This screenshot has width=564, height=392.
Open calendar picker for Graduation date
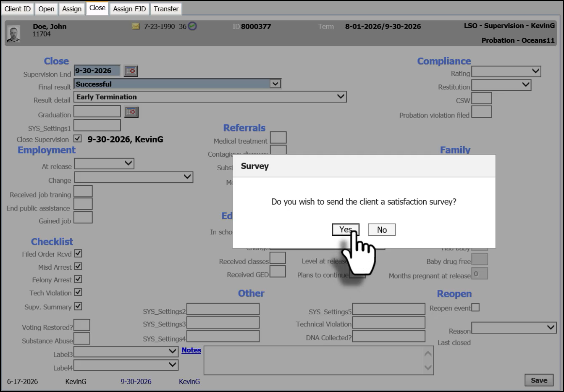tap(131, 112)
